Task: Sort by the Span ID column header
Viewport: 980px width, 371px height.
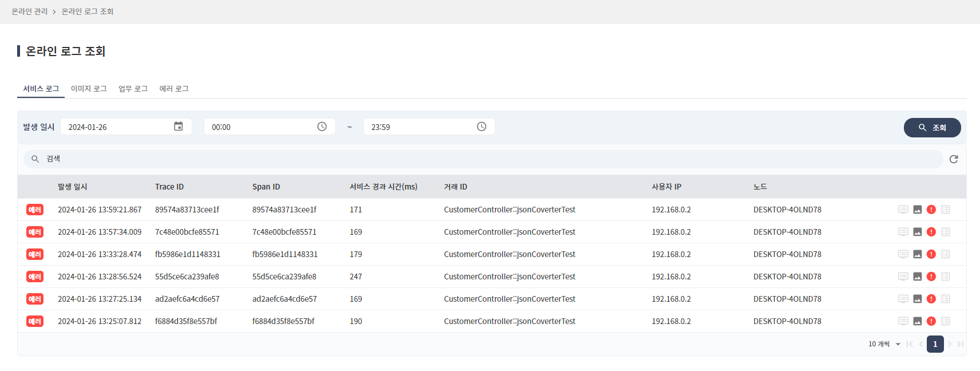Action: click(266, 187)
